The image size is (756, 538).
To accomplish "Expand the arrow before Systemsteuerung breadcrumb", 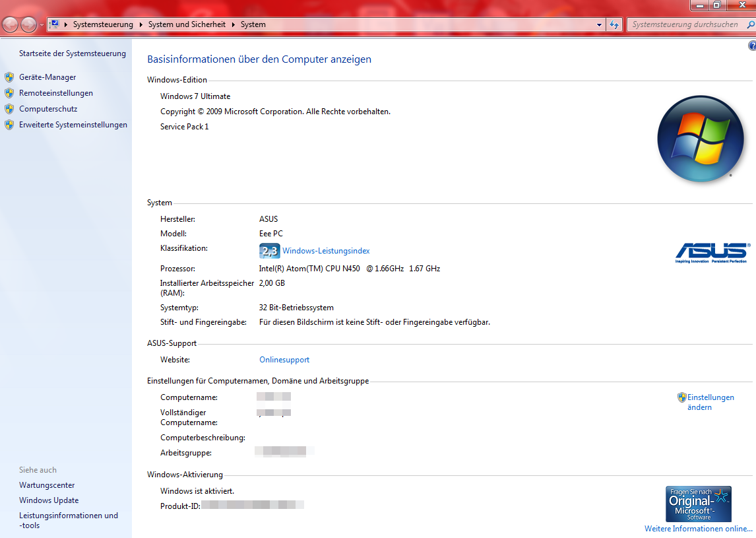I will point(66,24).
